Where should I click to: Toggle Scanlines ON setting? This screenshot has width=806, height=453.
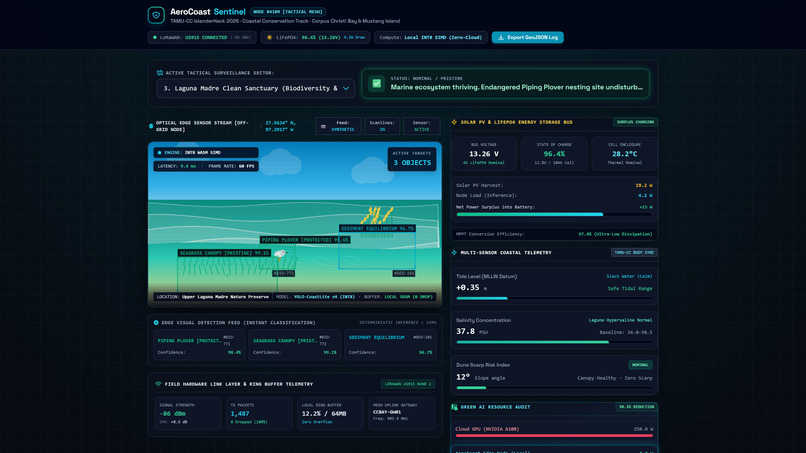coord(382,126)
